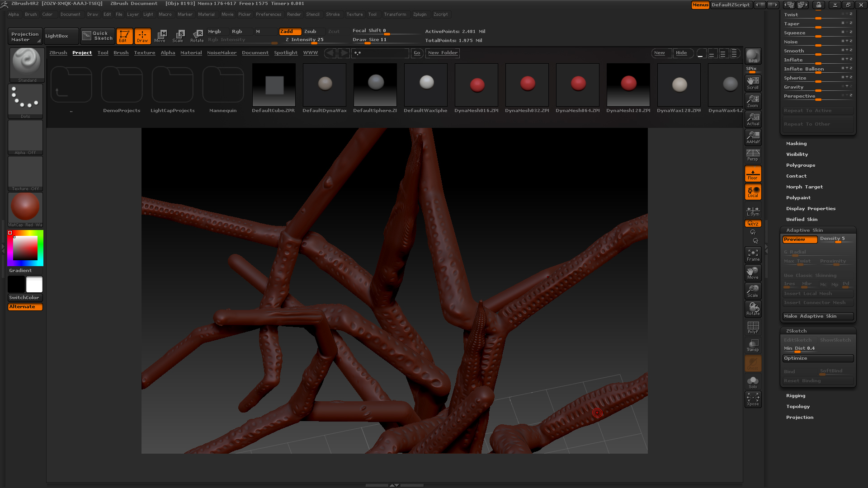Expand the Polygroups subpalette
The height and width of the screenshot is (488, 868).
click(x=800, y=165)
